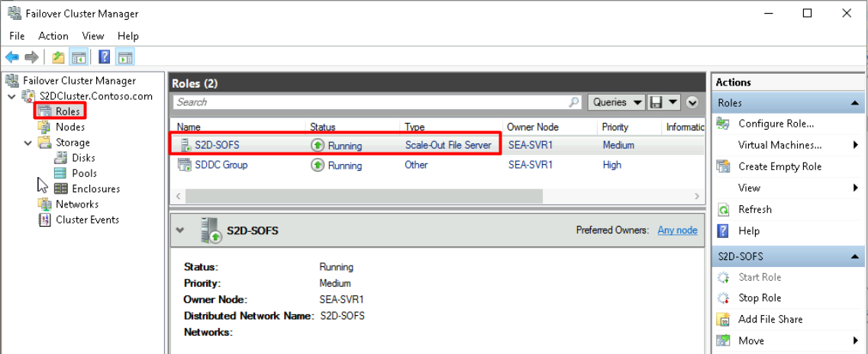Click the Any node preferred owners link

(678, 230)
